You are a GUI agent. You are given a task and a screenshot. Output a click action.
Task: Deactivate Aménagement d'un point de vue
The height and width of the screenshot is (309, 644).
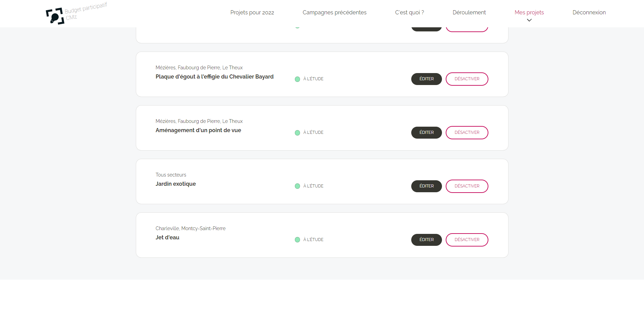click(467, 132)
